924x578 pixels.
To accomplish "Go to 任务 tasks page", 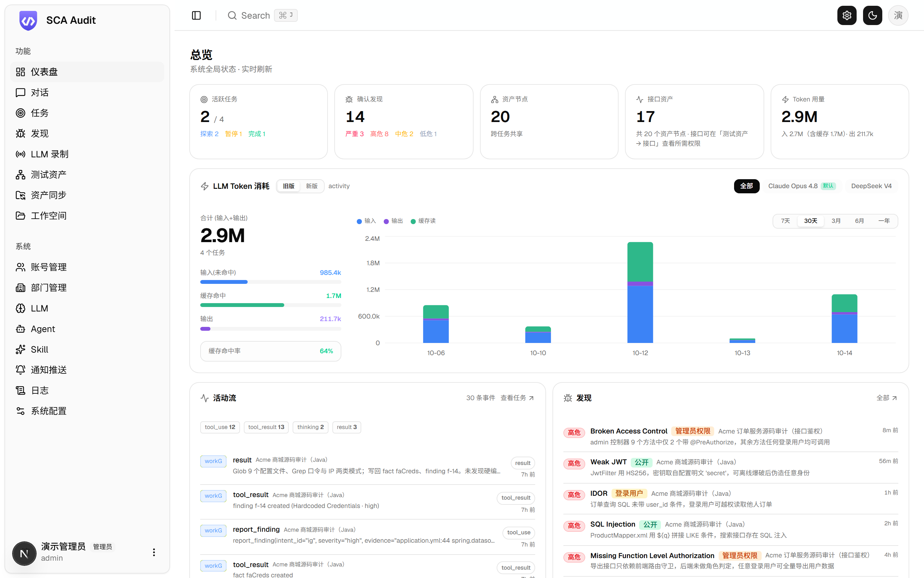I will pyautogui.click(x=87, y=113).
